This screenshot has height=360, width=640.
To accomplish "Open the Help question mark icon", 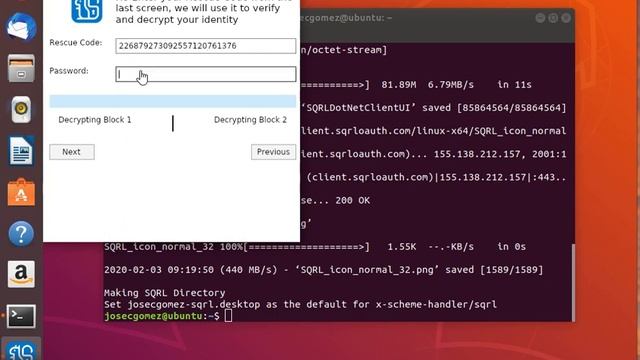I will click(x=21, y=233).
